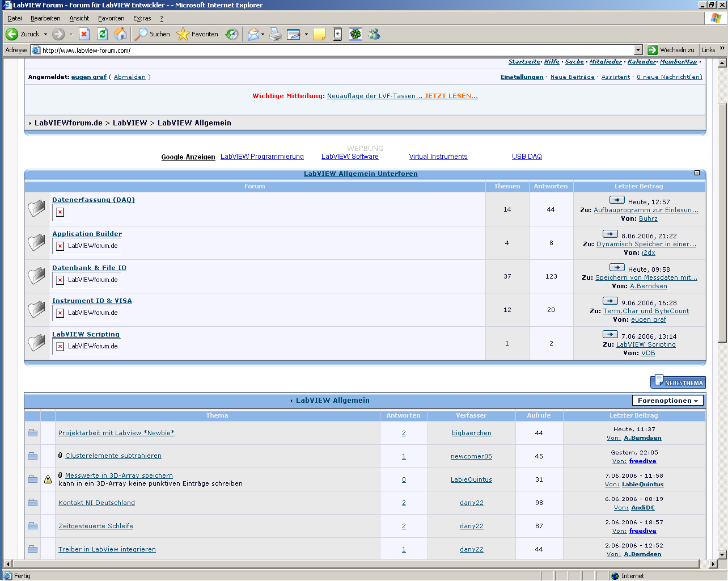The image size is (728, 581).
Task: Open the Application Builder subforum link
Action: tap(87, 234)
